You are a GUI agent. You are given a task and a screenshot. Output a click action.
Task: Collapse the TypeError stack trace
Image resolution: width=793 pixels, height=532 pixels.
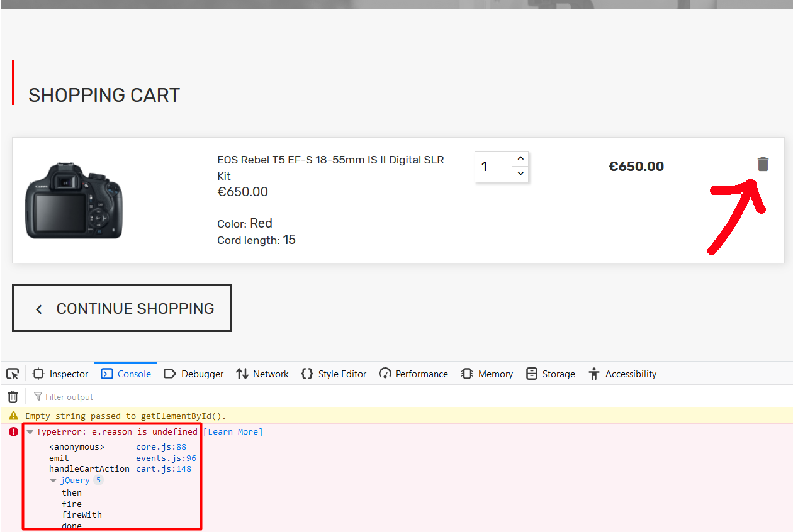click(30, 432)
